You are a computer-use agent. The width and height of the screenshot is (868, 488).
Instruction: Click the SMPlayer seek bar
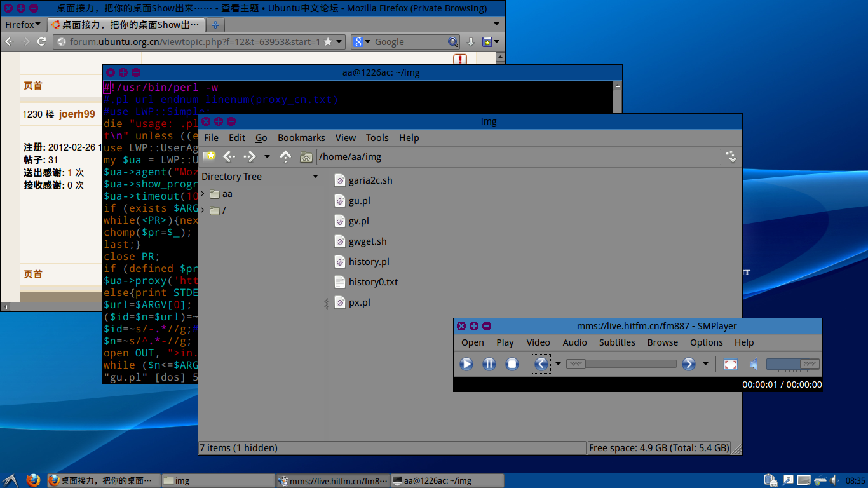coord(621,364)
